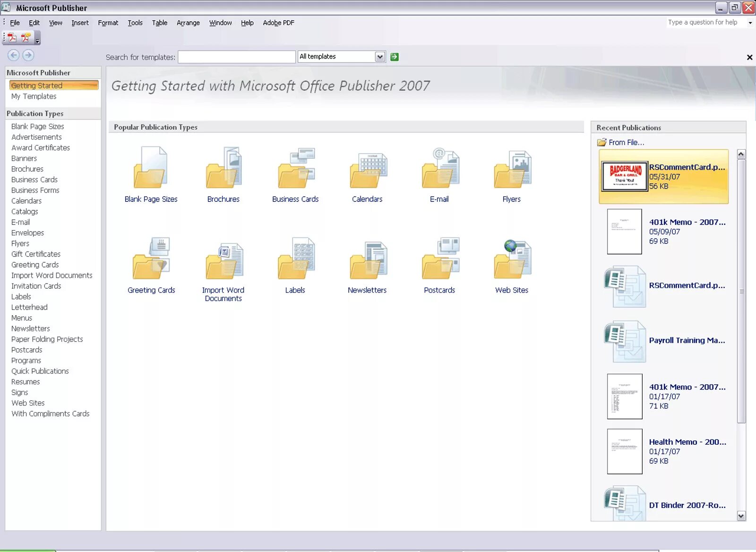Open the Insert menu
This screenshot has height=552, width=756.
pos(80,23)
